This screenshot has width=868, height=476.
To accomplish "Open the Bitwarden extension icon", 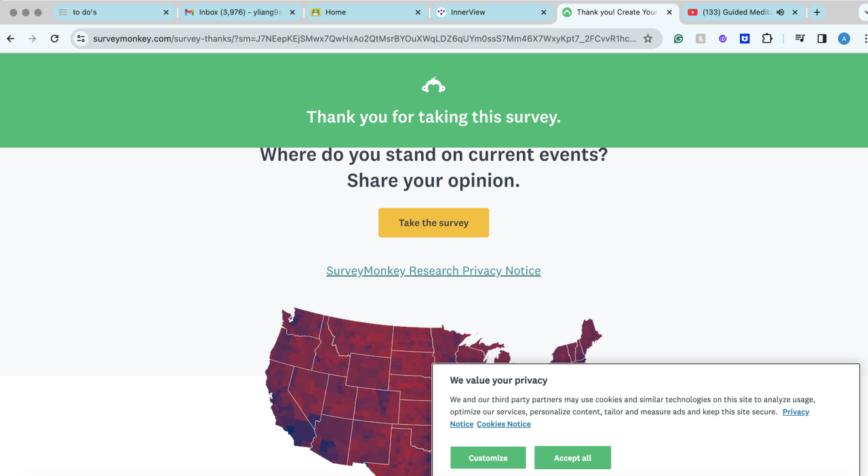I will pyautogui.click(x=745, y=39).
